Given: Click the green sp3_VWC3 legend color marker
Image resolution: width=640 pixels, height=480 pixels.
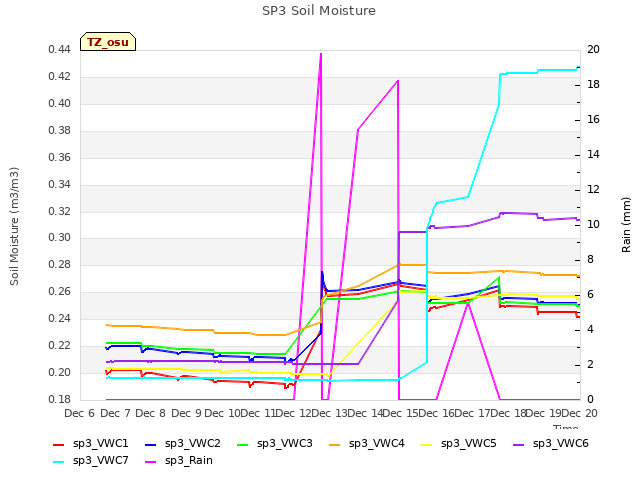Looking at the screenshot, I should [x=243, y=444].
